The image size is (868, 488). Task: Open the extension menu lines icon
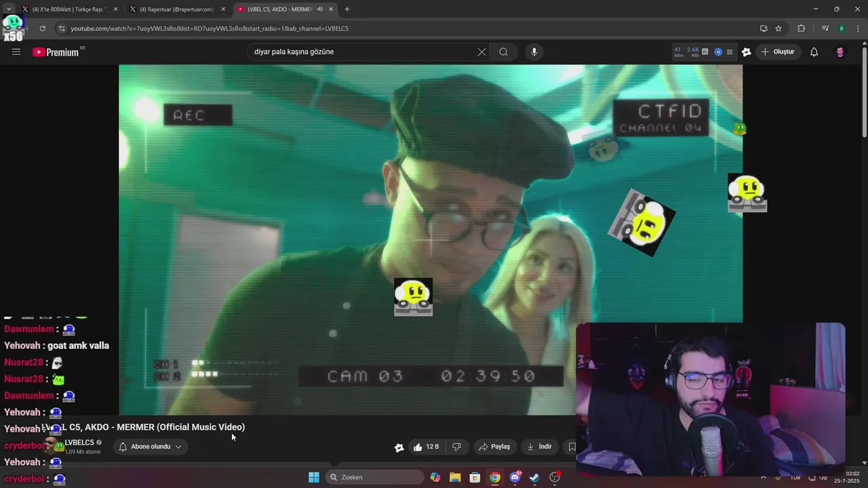point(730,52)
